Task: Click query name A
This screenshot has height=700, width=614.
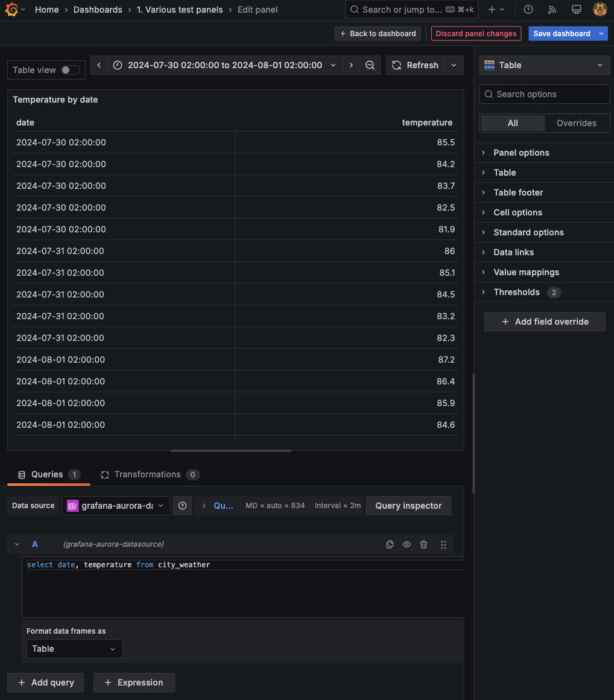Action: [x=35, y=544]
